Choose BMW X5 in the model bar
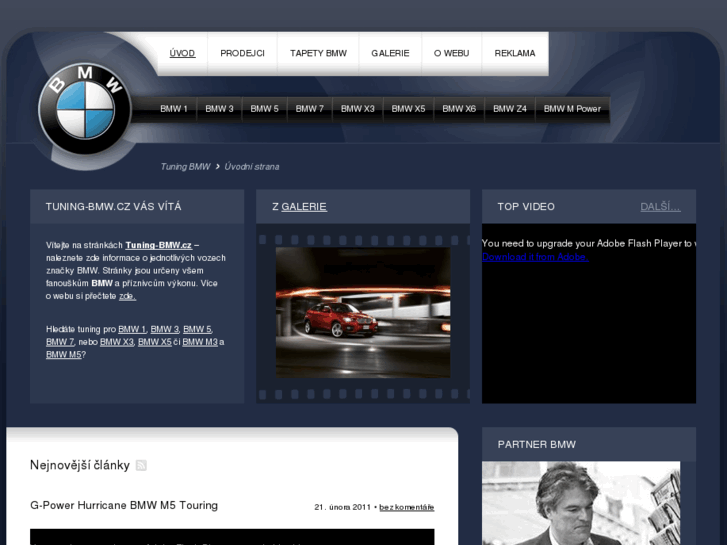727x545 pixels. (x=408, y=109)
